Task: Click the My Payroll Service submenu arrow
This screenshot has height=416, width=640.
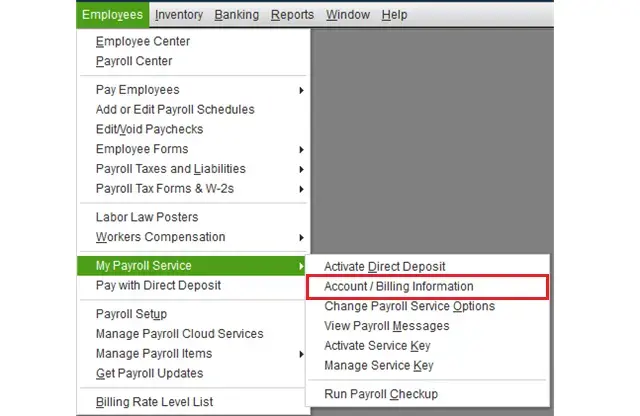Action: click(301, 266)
